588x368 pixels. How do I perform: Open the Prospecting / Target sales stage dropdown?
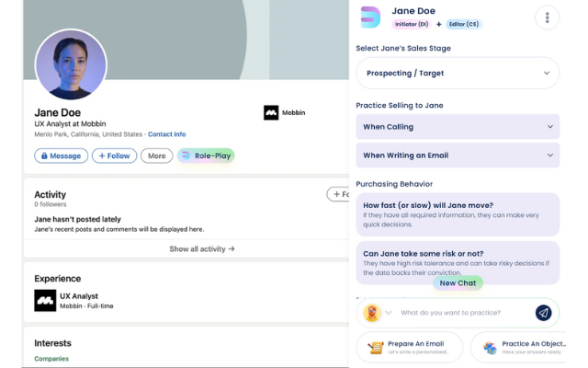point(458,73)
